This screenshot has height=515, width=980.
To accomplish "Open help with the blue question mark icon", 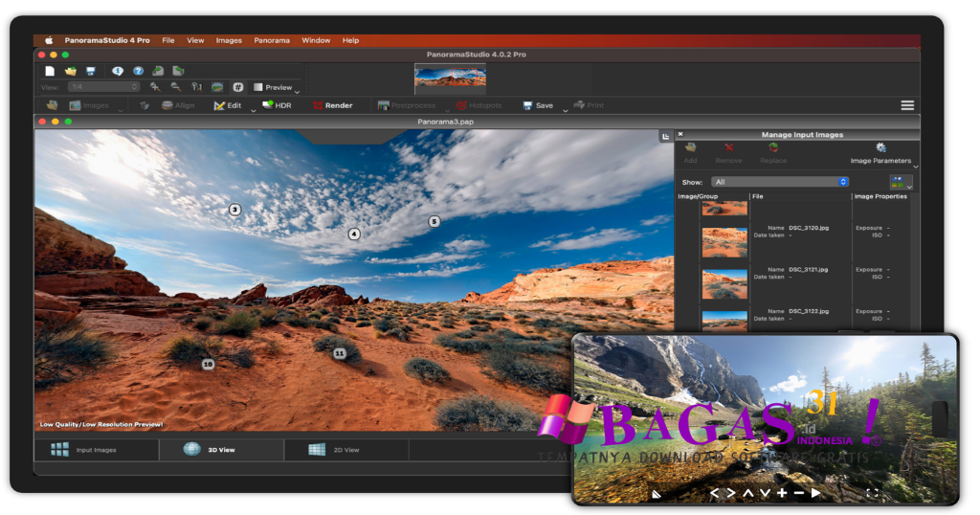I will tap(138, 71).
